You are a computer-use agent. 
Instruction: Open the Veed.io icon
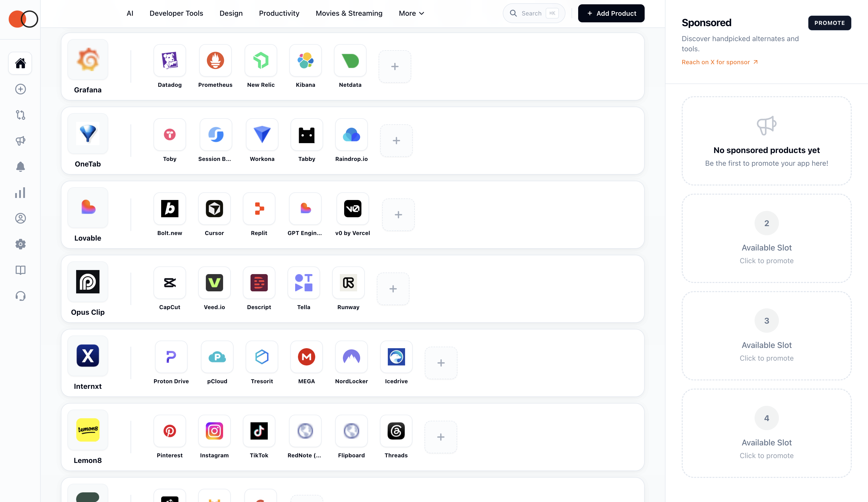(214, 283)
